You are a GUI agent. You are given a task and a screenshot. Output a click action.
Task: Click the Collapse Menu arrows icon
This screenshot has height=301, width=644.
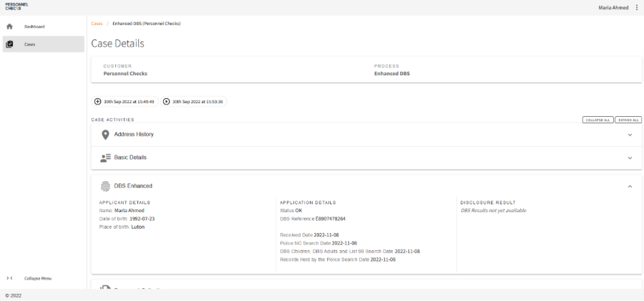point(9,278)
